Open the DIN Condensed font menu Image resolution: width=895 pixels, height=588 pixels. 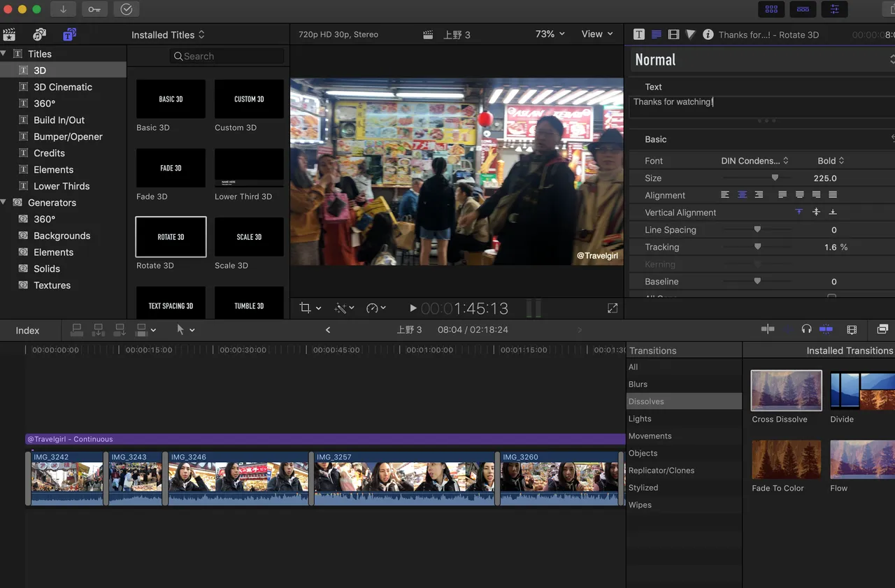(754, 161)
